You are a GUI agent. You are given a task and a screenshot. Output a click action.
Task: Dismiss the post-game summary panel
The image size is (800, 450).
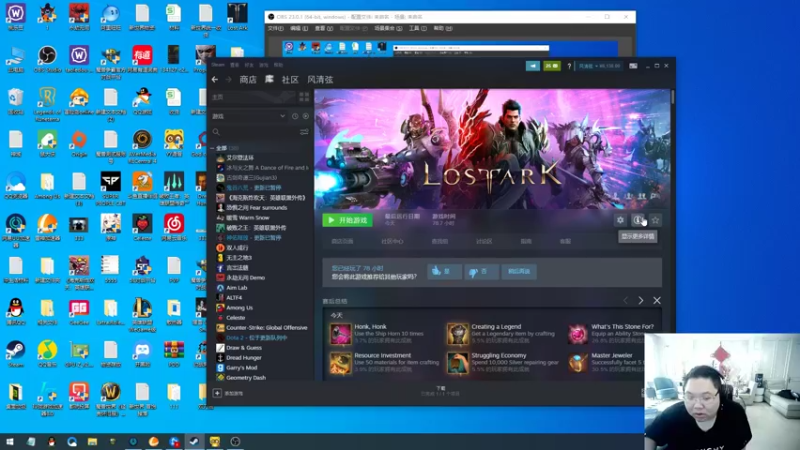(657, 301)
